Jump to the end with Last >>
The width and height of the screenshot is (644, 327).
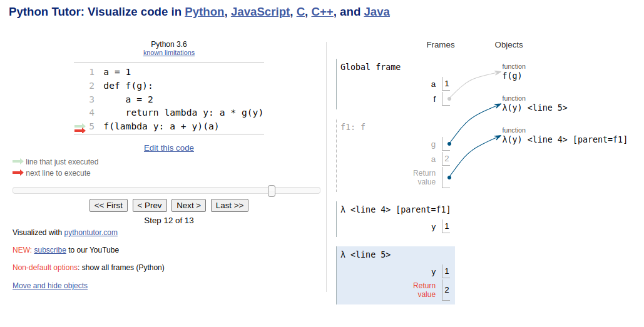(230, 205)
